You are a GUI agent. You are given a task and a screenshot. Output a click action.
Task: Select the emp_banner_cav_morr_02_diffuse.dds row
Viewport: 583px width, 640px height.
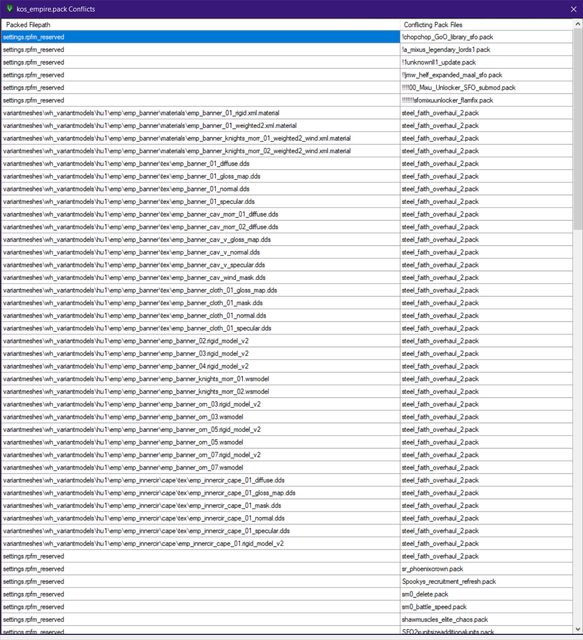(200, 227)
